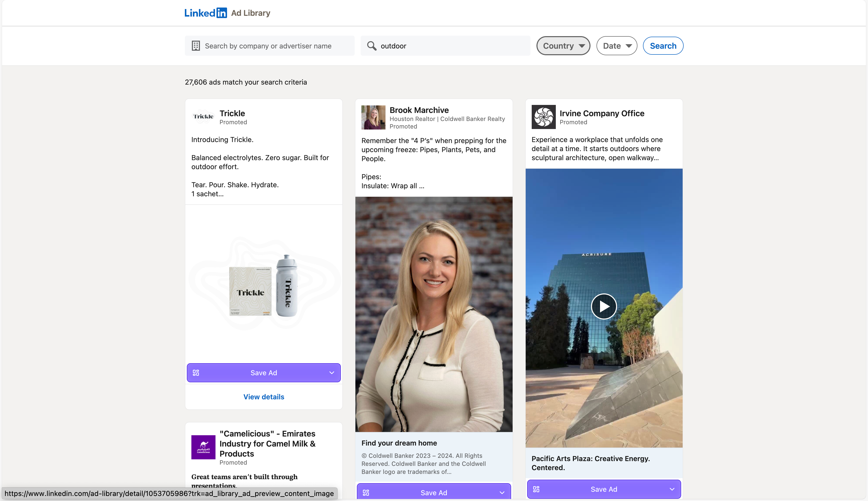Click the building icon in company search

point(196,46)
